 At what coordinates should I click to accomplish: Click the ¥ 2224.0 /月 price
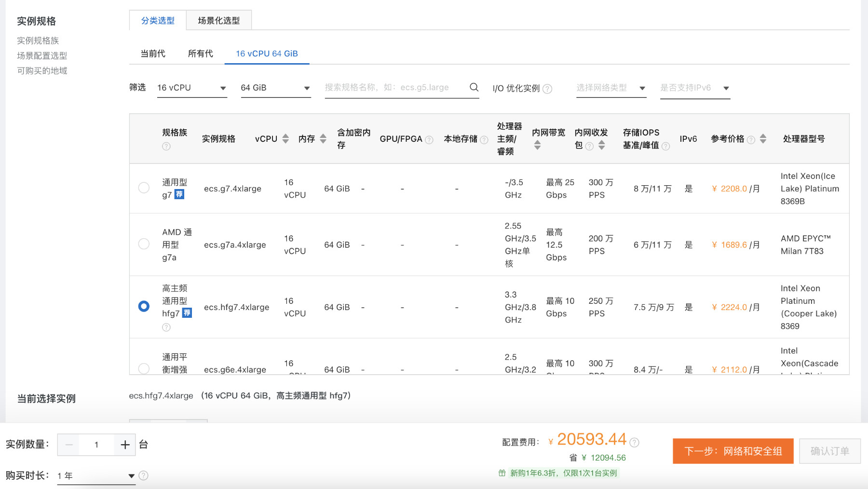[735, 307]
